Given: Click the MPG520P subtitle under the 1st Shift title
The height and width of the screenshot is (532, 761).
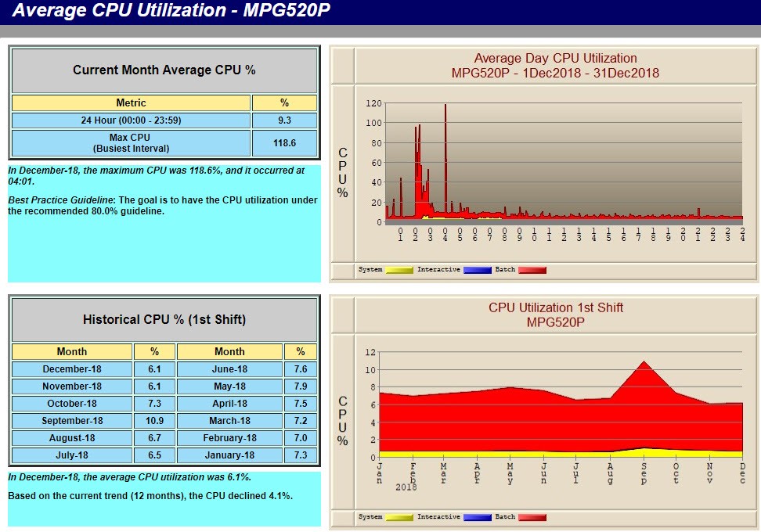Looking at the screenshot, I should click(556, 322).
